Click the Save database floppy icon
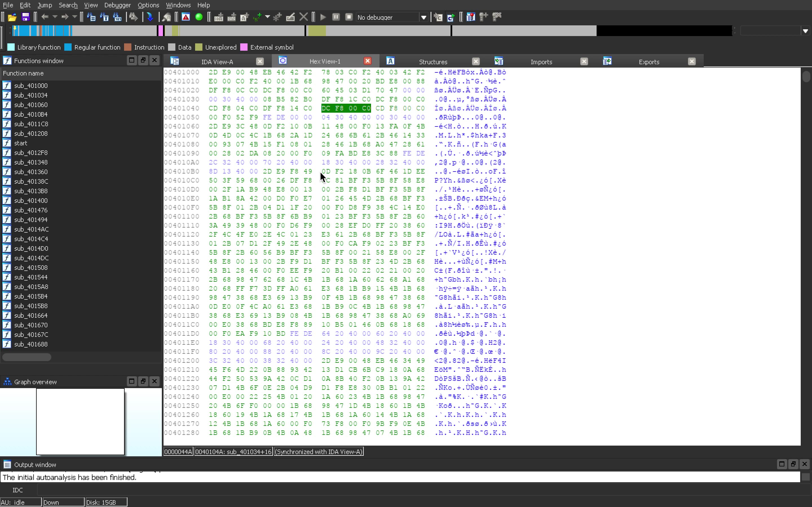Image resolution: width=812 pixels, height=507 pixels. (x=25, y=17)
